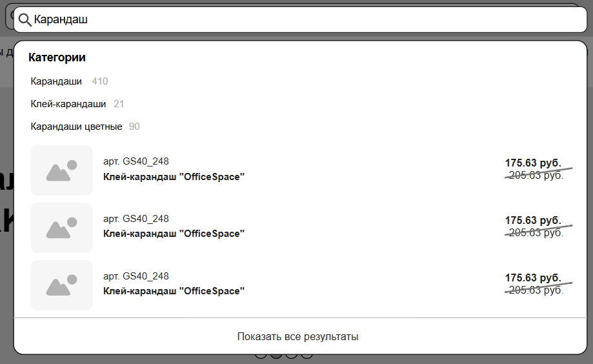Image resolution: width=593 pixels, height=364 pixels.
Task: Open the first Клей-карандаш "OfficeSpace" title
Action: [174, 176]
